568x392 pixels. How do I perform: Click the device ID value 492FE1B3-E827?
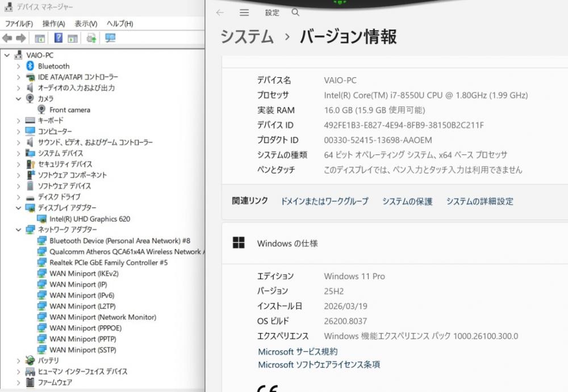404,125
